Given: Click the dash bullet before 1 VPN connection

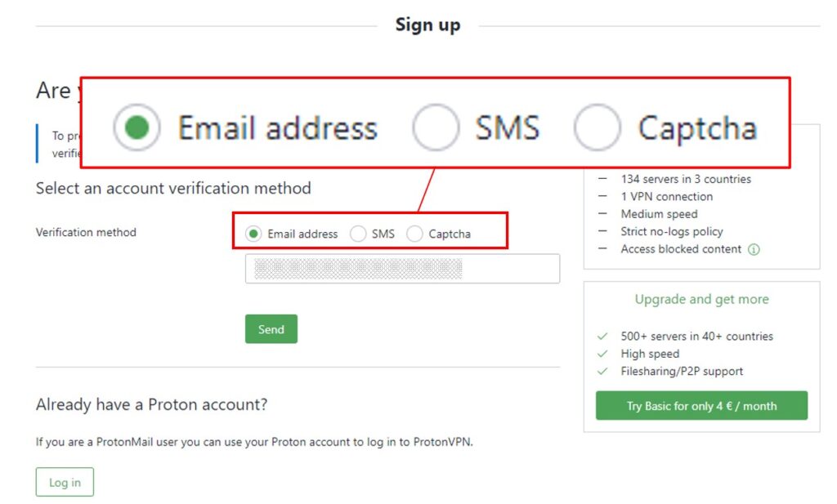Looking at the screenshot, I should click(x=603, y=197).
